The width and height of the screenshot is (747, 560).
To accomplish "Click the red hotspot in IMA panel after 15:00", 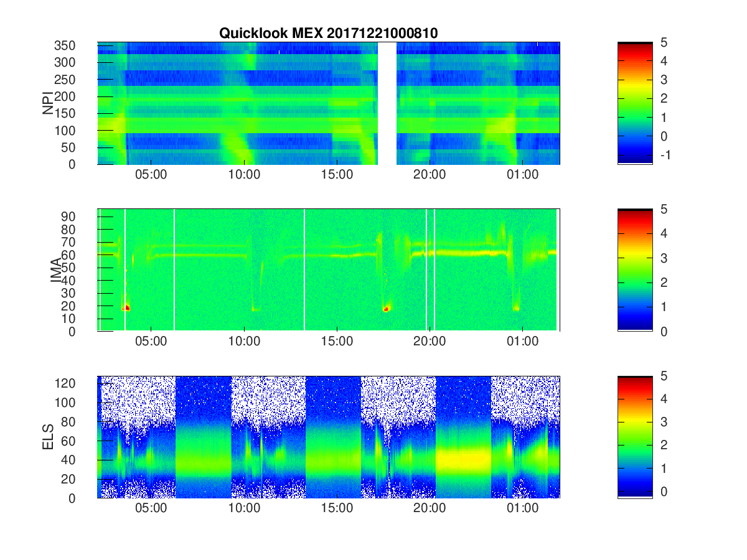I will (x=387, y=309).
